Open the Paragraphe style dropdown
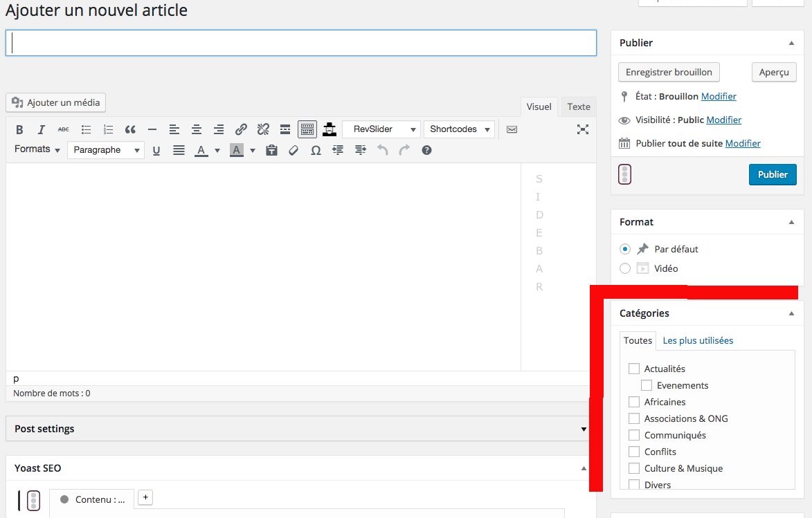Screen dimensions: 812x518 tap(106, 150)
